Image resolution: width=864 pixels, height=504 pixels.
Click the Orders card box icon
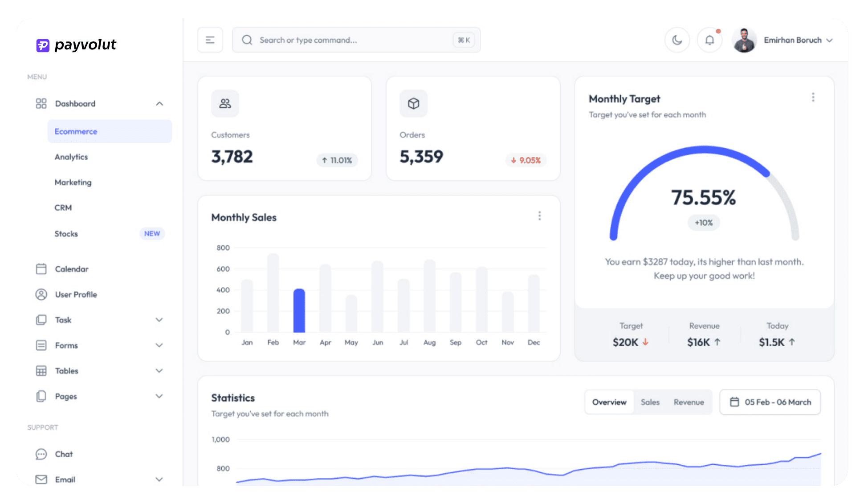coord(413,104)
